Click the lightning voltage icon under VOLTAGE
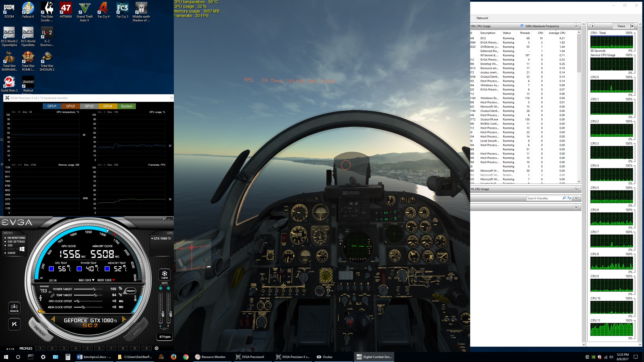 point(41,298)
